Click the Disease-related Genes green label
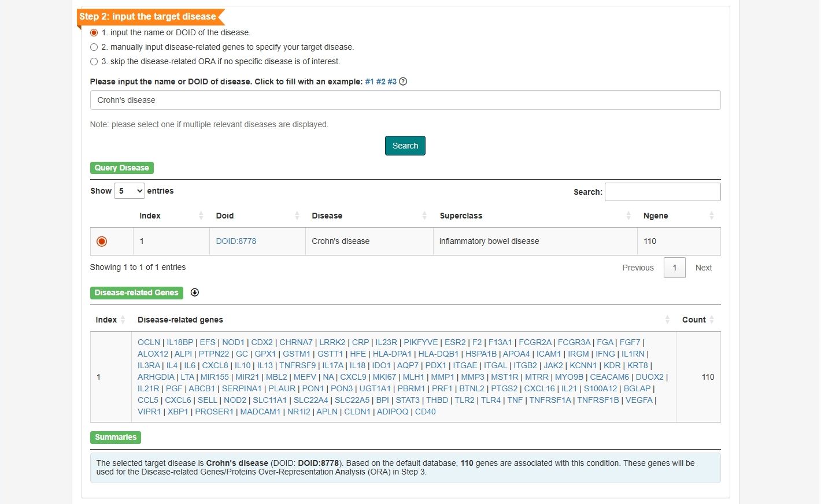The height and width of the screenshot is (504, 821). (136, 292)
